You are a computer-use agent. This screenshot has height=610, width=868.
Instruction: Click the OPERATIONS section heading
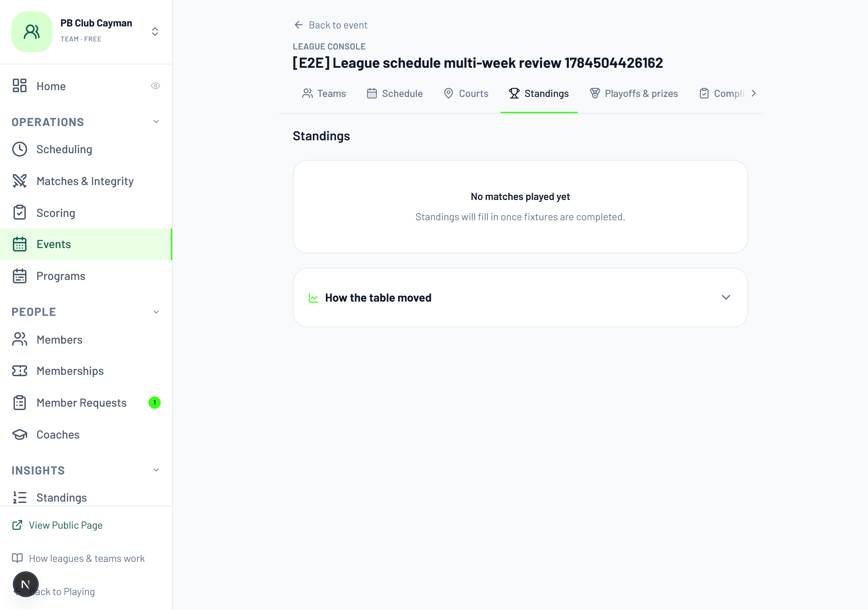click(47, 122)
